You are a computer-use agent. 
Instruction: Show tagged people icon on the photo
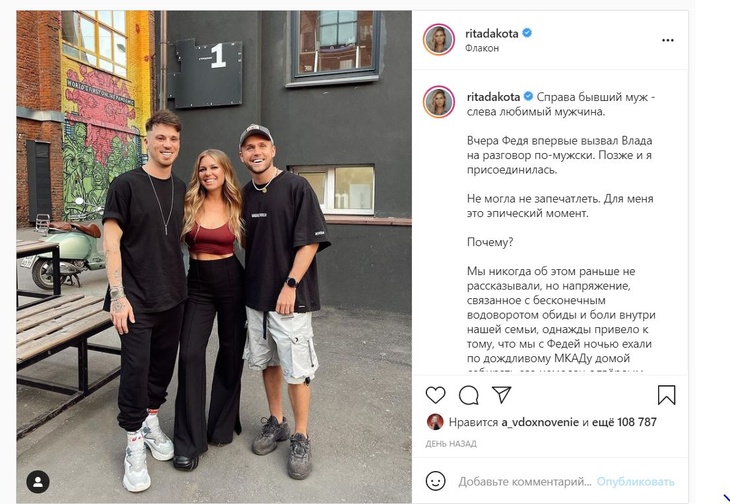38,482
